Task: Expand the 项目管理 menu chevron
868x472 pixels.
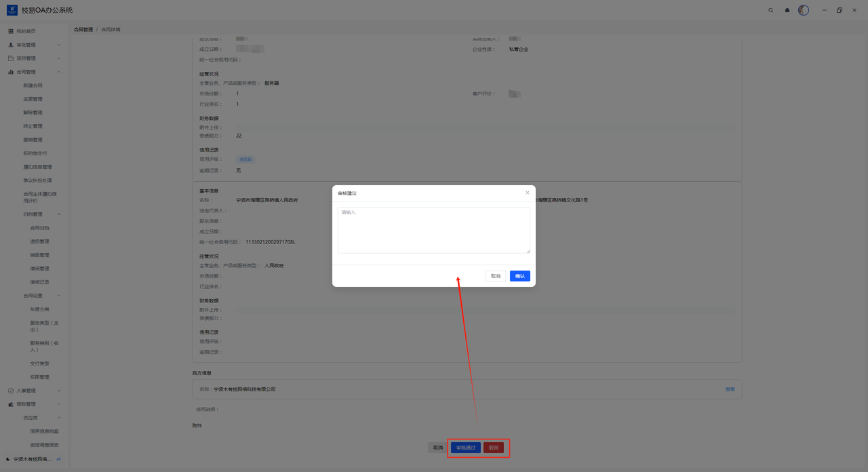Action: [x=59, y=58]
